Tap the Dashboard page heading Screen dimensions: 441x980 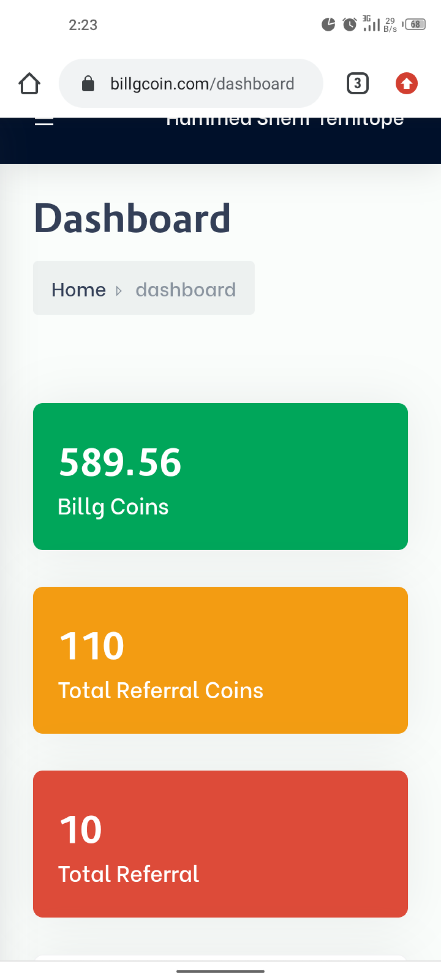[x=133, y=218]
